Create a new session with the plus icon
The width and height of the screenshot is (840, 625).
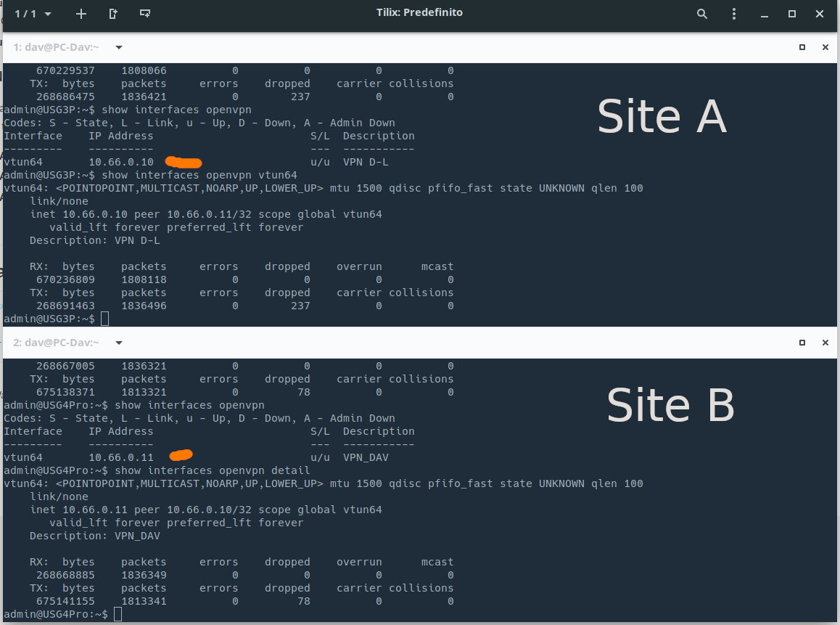pos(81,14)
